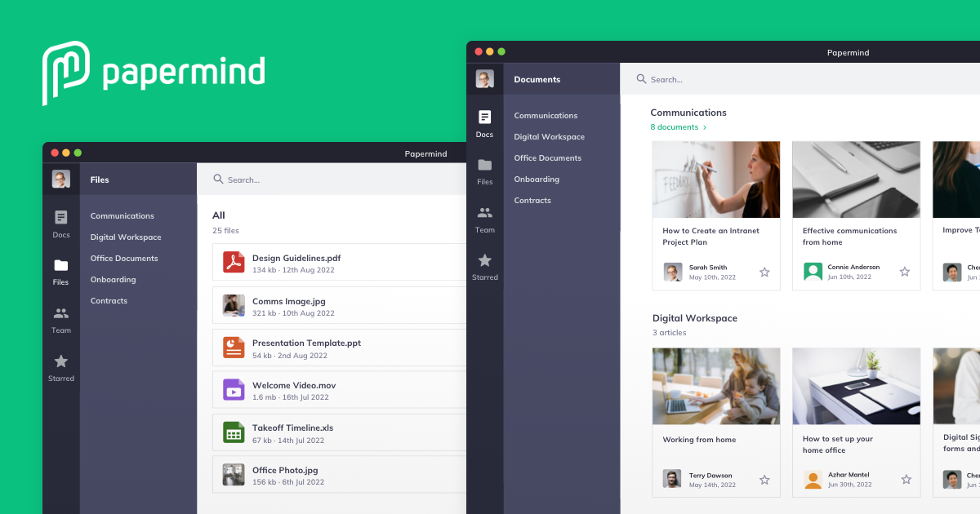Click the presentation icon for Presentation Template.ppt
This screenshot has height=514, width=980.
[233, 348]
